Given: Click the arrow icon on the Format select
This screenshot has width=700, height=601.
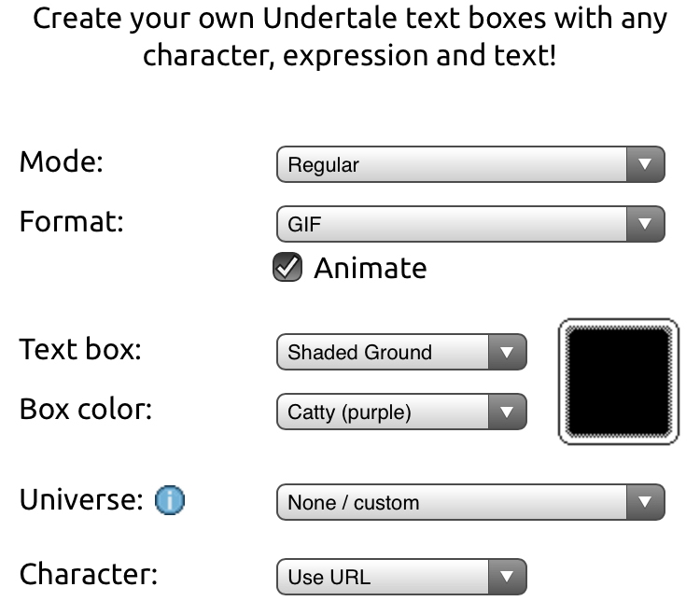Looking at the screenshot, I should (643, 224).
